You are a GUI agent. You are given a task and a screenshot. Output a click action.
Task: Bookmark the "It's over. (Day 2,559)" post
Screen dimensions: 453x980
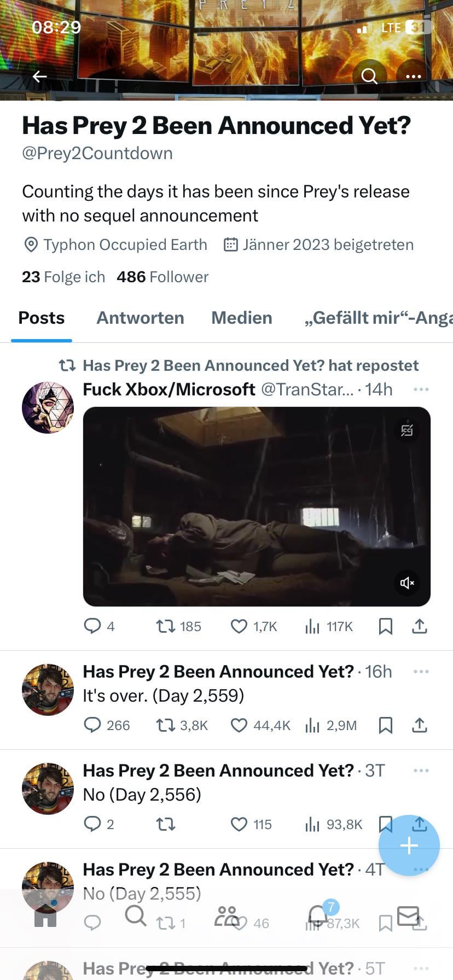385,725
